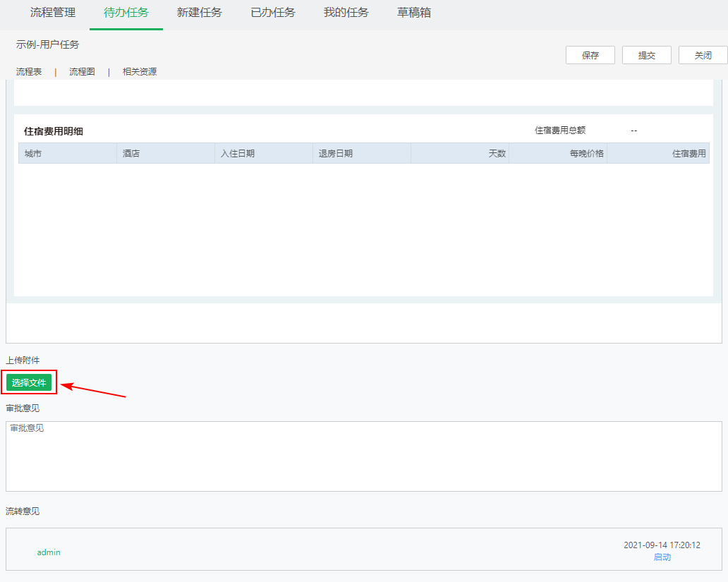
Task: Click the 保存 button
Action: (x=590, y=55)
